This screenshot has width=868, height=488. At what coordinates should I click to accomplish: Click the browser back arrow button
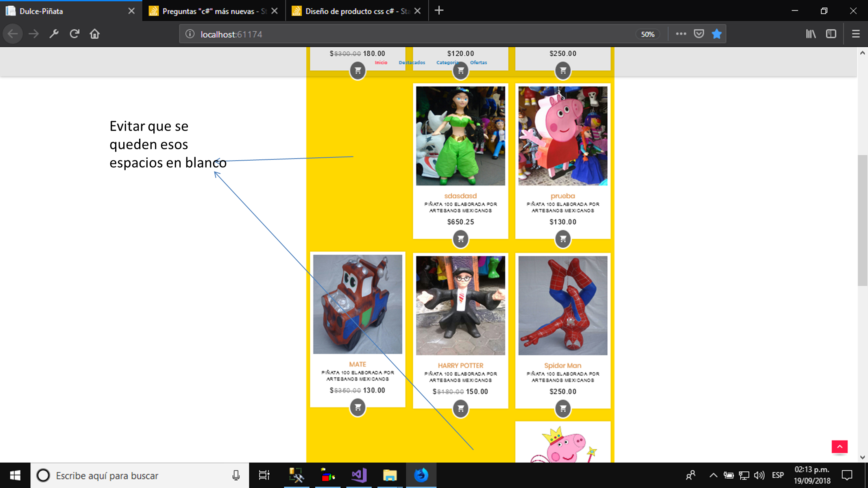click(x=13, y=34)
